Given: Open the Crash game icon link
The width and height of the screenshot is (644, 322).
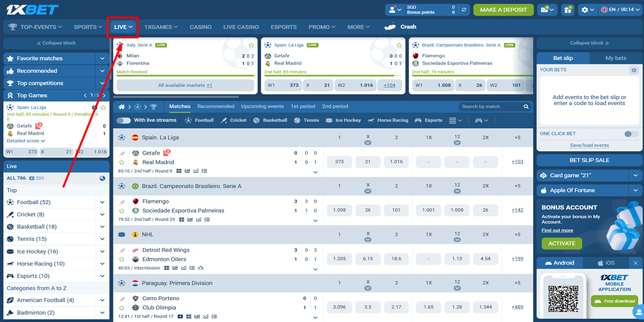Looking at the screenshot, I should pyautogui.click(x=390, y=27).
